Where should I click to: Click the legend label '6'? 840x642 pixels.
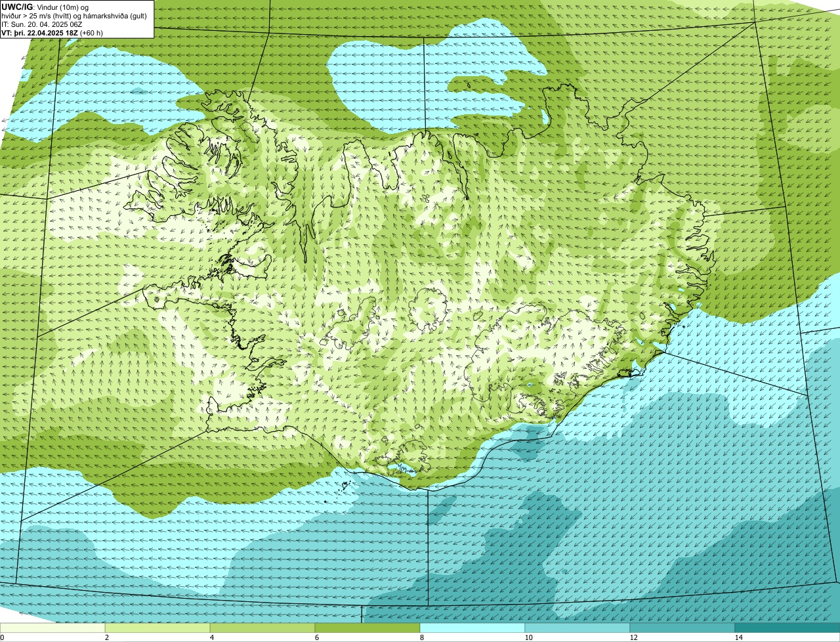316,637
